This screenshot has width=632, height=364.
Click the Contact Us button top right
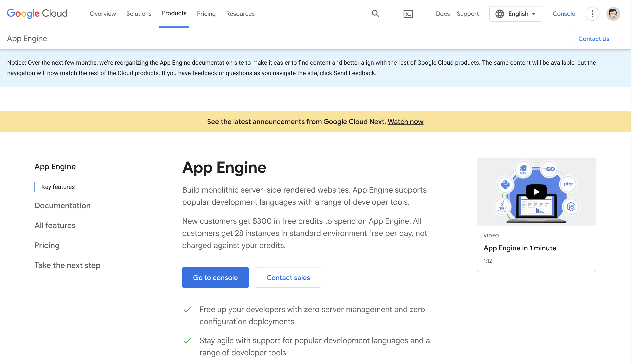coord(594,38)
